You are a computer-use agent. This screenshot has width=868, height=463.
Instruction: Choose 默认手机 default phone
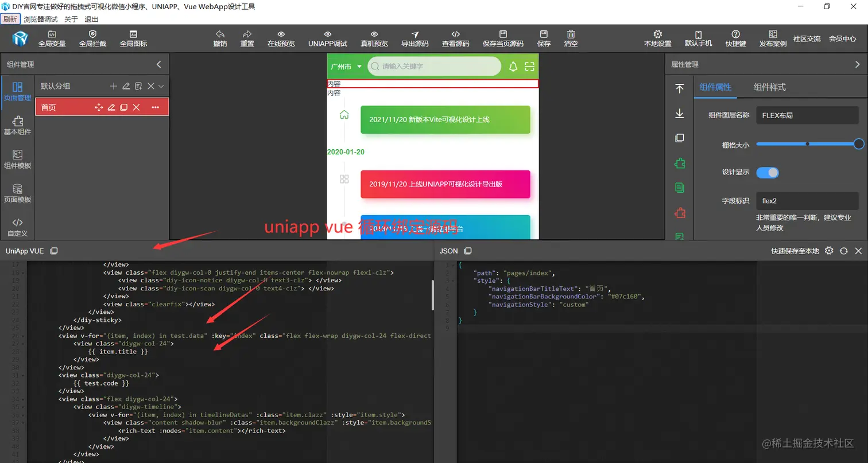coord(699,38)
